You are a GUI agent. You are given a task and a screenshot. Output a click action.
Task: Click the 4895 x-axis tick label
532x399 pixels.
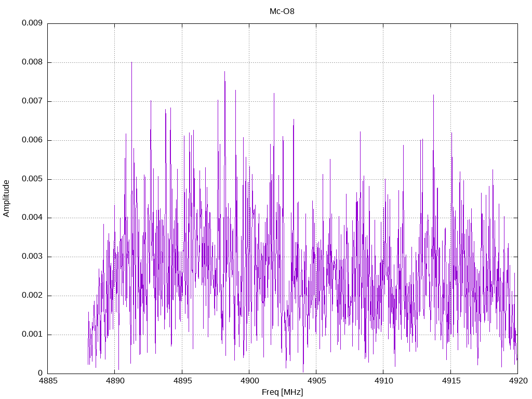tap(182, 381)
